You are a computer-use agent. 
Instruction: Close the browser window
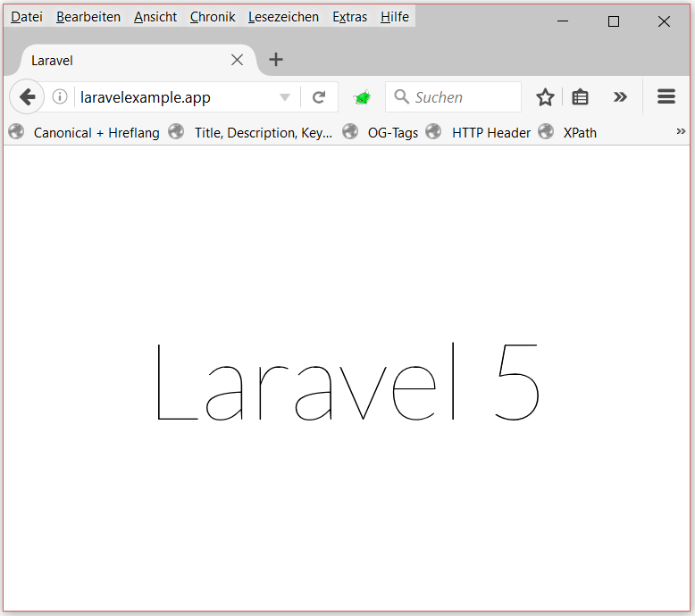click(x=664, y=21)
